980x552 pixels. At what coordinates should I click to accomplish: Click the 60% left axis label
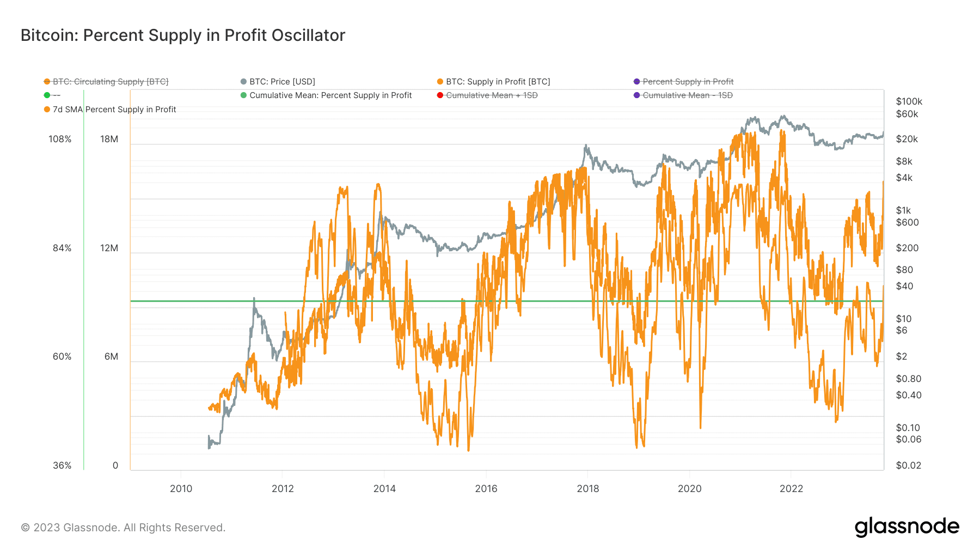tap(62, 357)
